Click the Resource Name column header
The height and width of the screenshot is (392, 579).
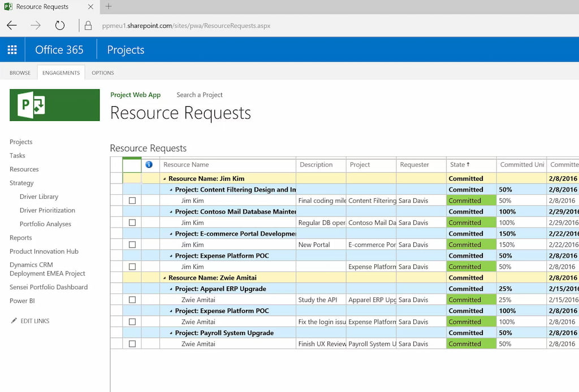[x=227, y=165]
